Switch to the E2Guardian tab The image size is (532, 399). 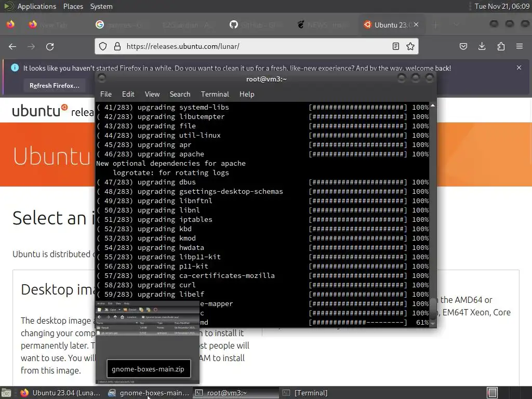189,25
